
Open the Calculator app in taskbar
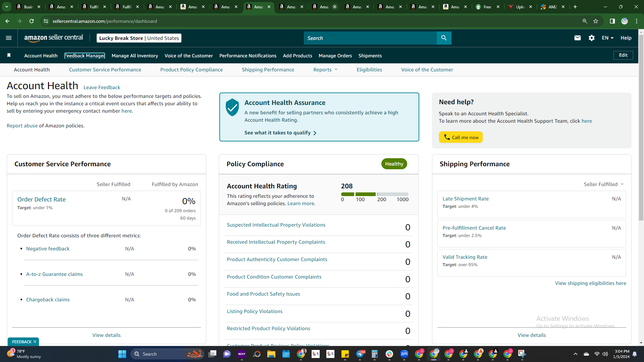point(374,354)
